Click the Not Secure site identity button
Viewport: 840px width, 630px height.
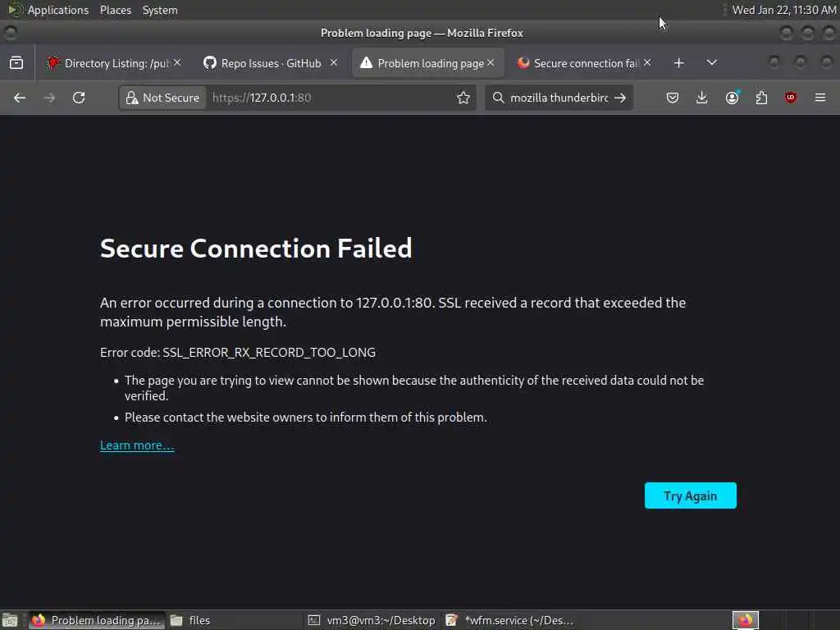[162, 98]
